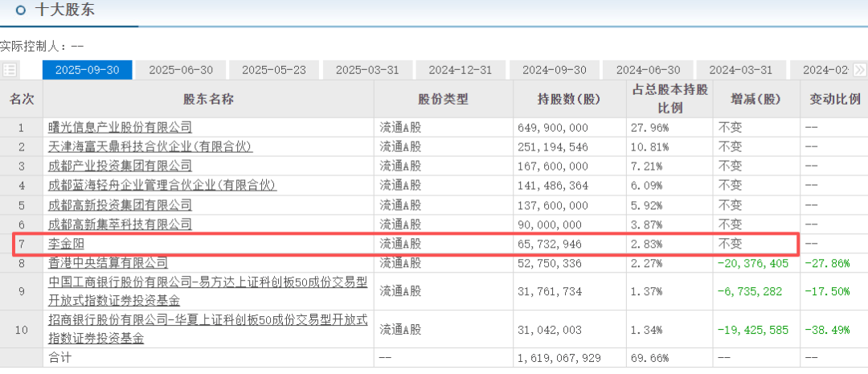Select the 2024-12-31 date tab
The image size is (868, 374).
click(461, 70)
